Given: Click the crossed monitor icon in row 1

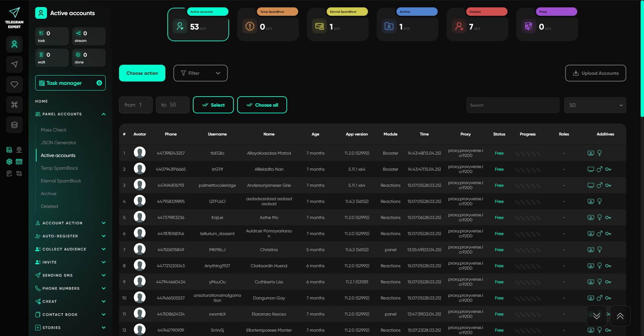Looking at the screenshot, I should 591,153.
